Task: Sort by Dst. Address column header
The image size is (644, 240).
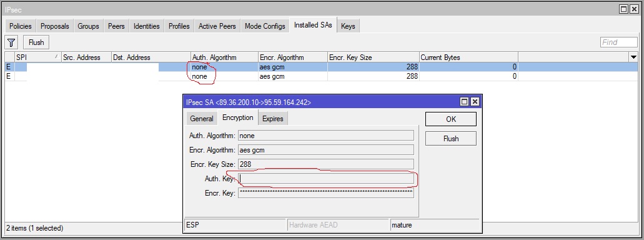Action: pos(151,57)
